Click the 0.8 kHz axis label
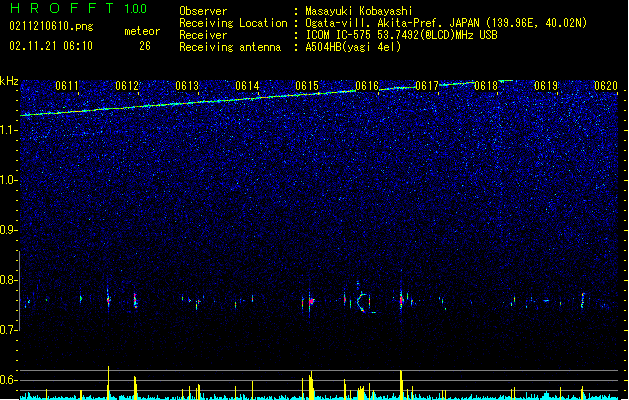The width and height of the screenshot is (629, 400). coord(9,280)
